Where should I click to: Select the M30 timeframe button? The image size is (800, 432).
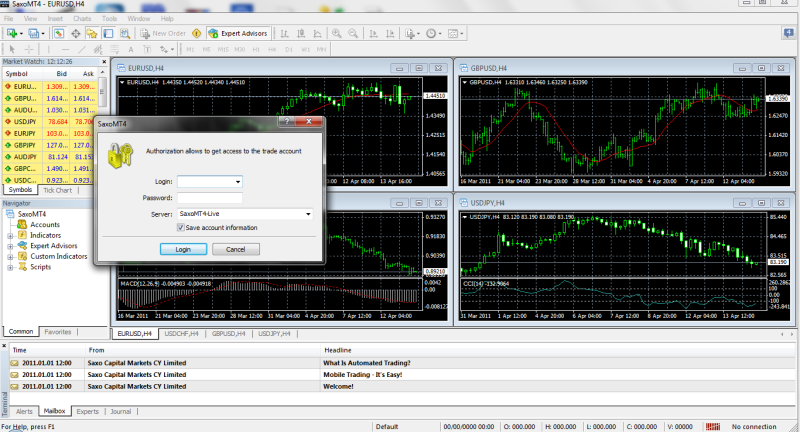(x=240, y=49)
